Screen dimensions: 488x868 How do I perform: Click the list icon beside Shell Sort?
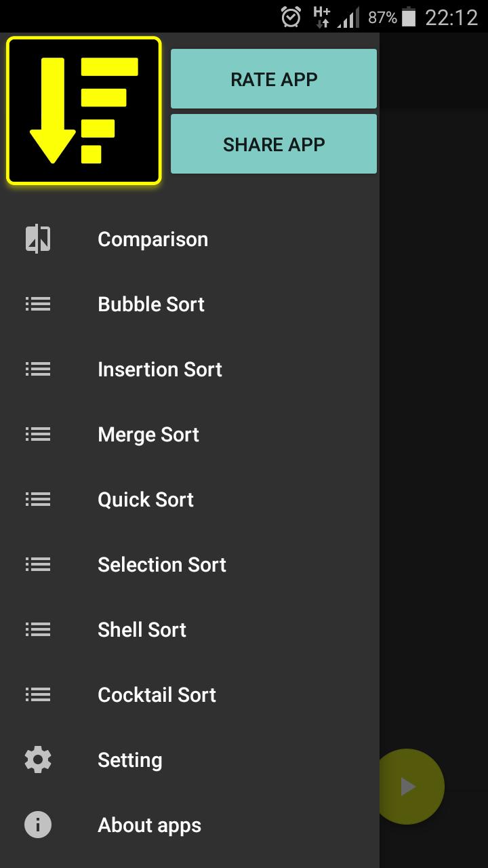pyautogui.click(x=38, y=629)
